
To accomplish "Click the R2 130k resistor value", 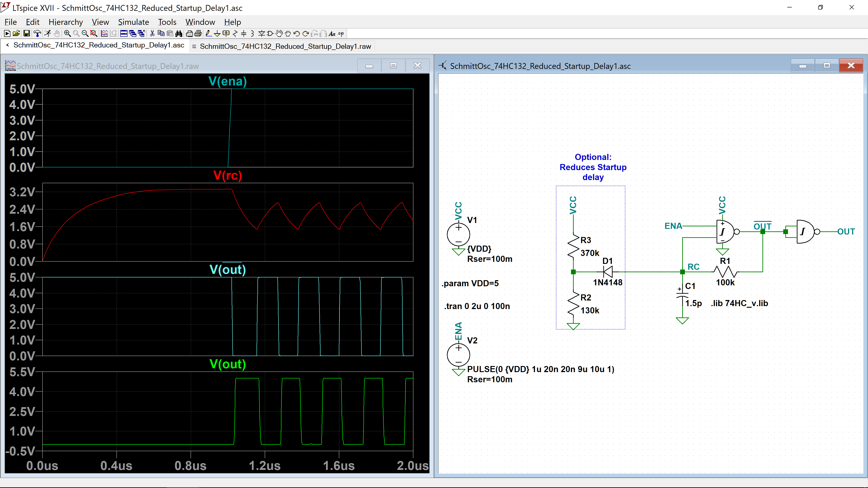I will tap(590, 310).
